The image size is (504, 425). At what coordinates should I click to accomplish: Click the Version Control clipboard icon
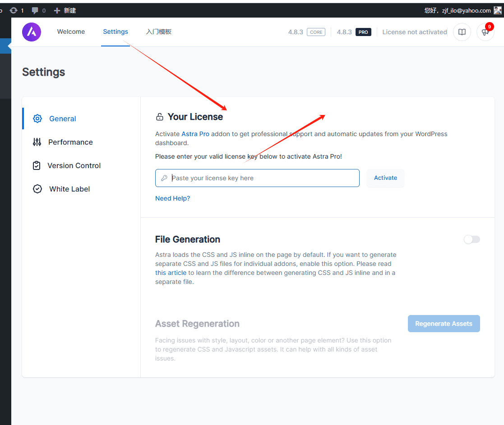click(x=37, y=165)
